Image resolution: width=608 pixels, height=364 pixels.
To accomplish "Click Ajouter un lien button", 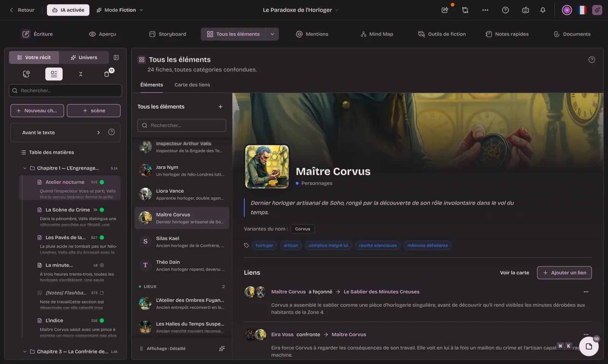I will (564, 273).
